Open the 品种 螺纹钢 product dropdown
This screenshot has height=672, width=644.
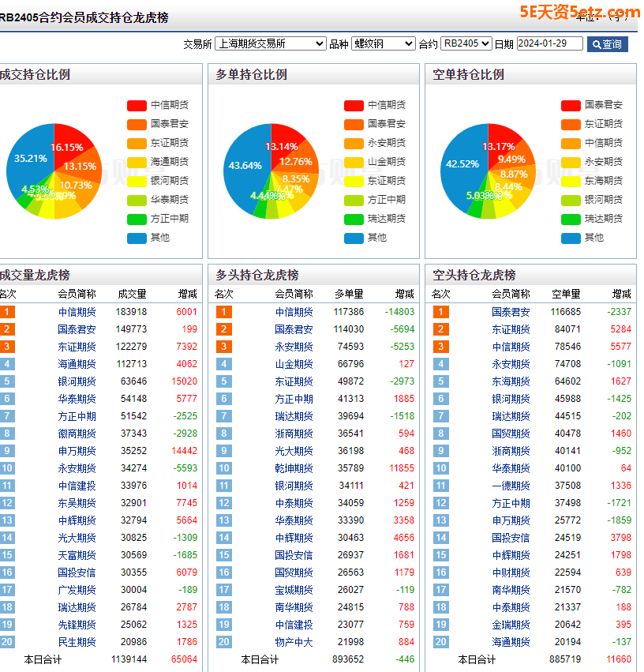pos(384,43)
